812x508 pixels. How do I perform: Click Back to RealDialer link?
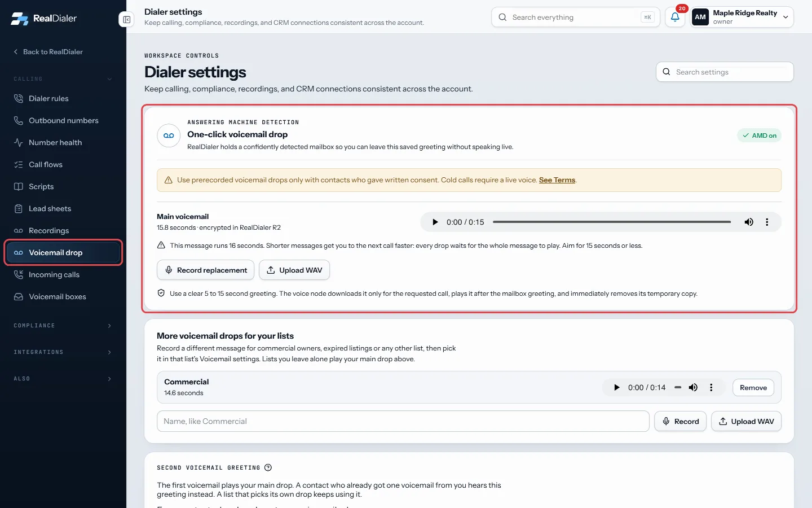click(48, 52)
